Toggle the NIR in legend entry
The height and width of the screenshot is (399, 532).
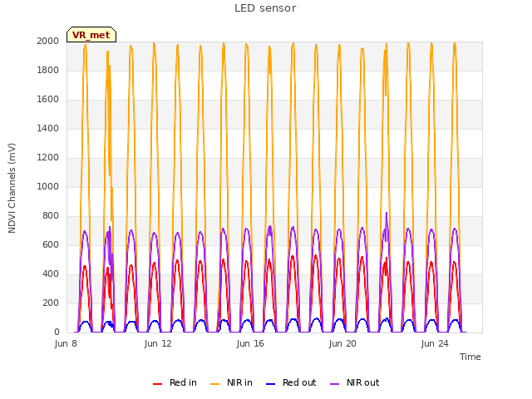coord(231,382)
